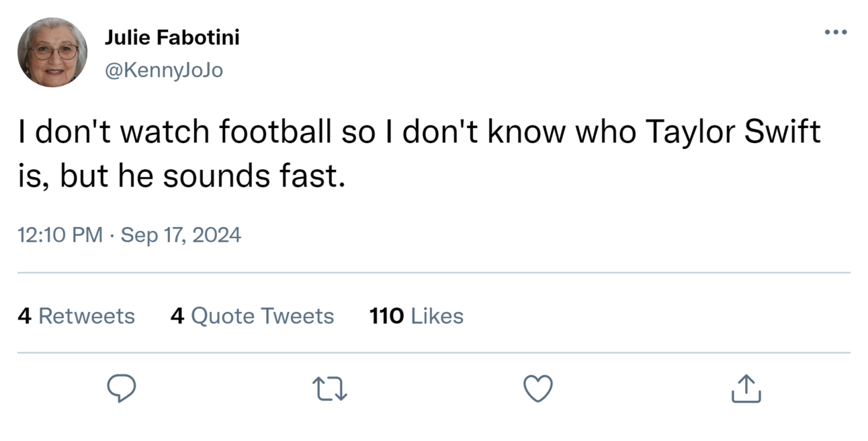Click the reply speech bubble icon
Image resolution: width=868 pixels, height=441 pixels.
[122, 388]
